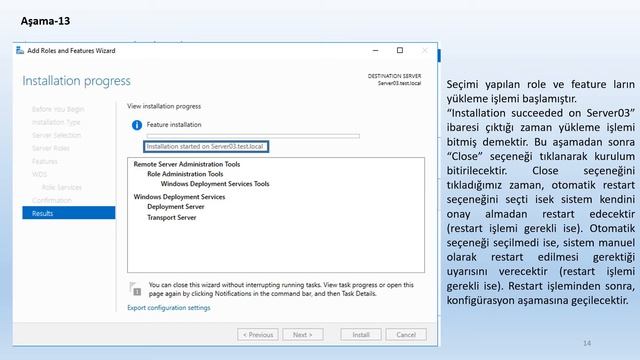Click the Cancel button

pyautogui.click(x=406, y=335)
